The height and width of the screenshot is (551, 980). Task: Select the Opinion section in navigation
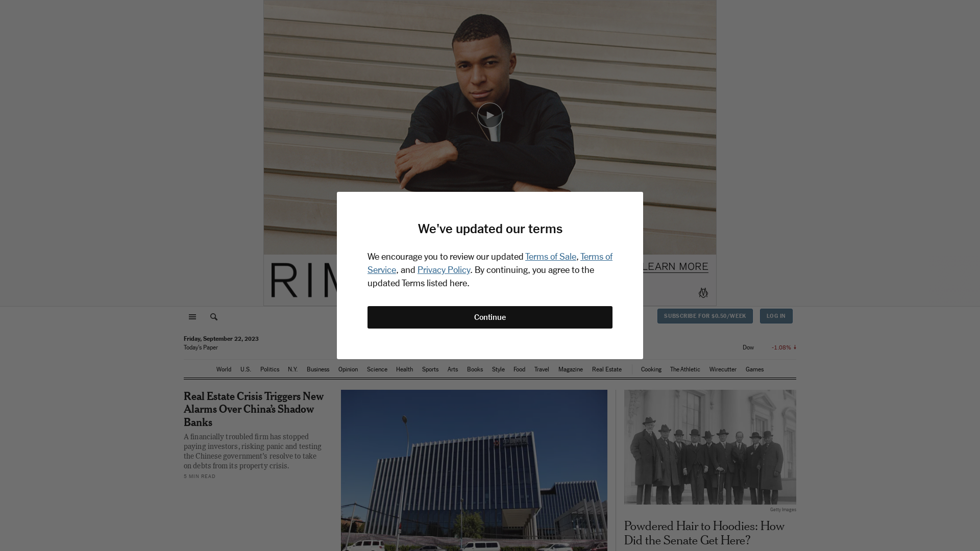point(348,369)
